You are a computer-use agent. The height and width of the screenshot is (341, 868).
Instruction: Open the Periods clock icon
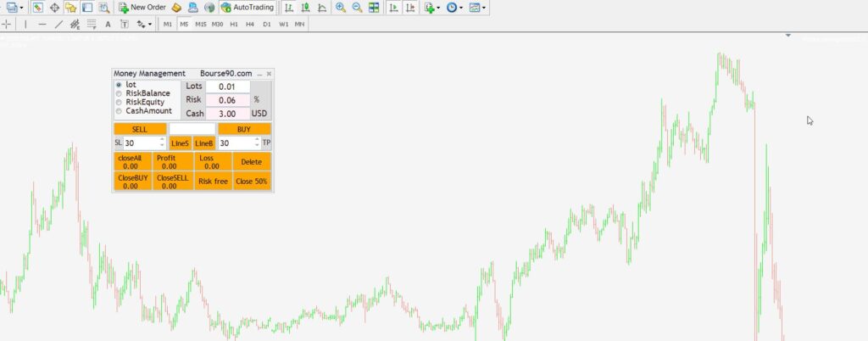click(452, 8)
